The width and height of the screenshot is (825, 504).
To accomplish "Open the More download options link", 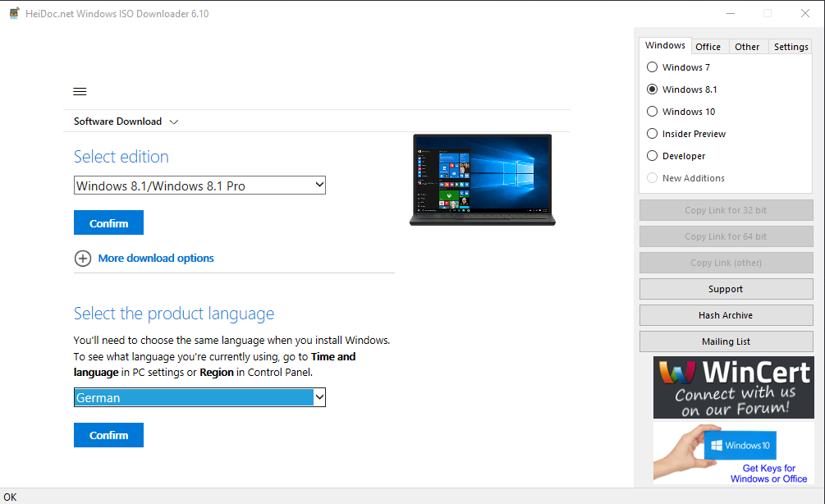I will tap(156, 259).
